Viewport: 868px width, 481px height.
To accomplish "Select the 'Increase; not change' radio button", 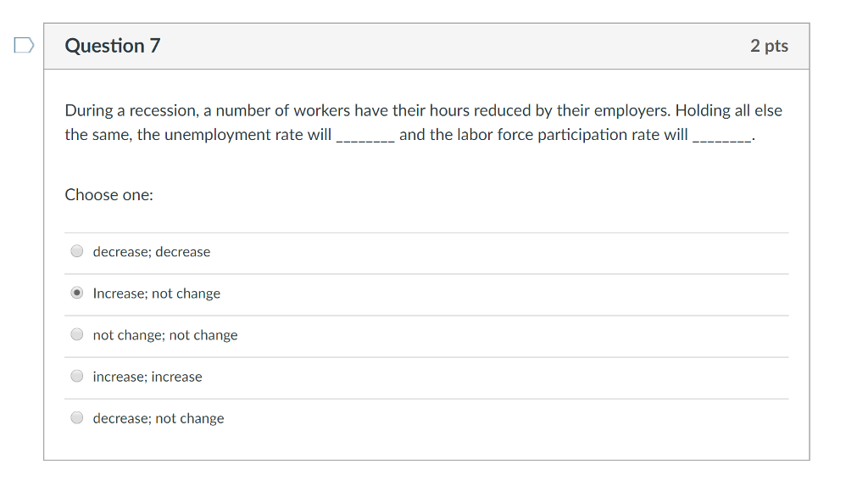I will 77,293.
